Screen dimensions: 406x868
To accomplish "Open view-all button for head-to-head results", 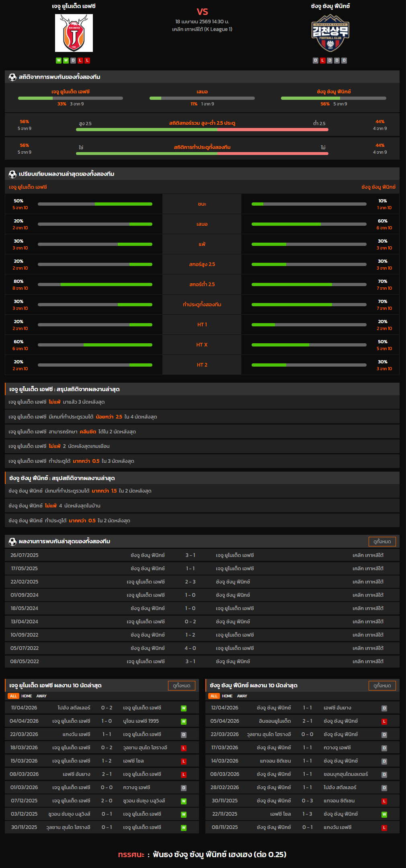I will point(382,542).
